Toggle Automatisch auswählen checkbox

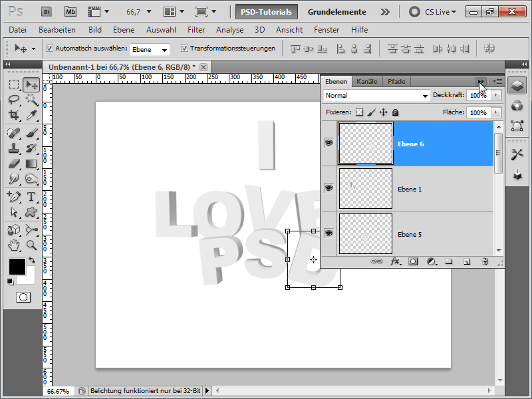tap(49, 48)
